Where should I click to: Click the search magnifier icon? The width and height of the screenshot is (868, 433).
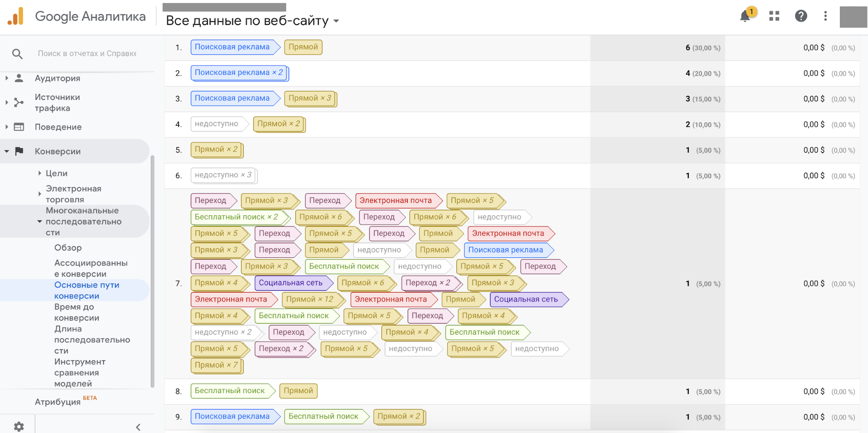(17, 54)
